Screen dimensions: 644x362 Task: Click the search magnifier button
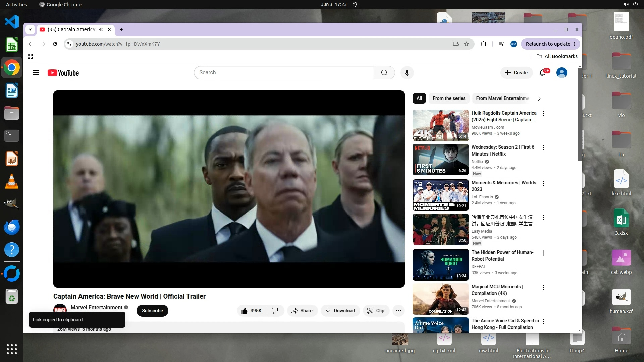pos(384,73)
